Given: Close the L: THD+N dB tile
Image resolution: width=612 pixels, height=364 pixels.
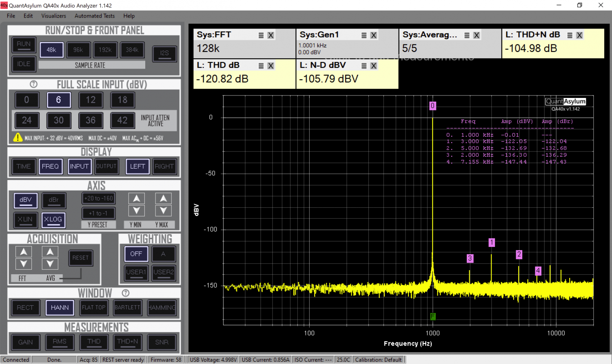Looking at the screenshot, I should [x=579, y=36].
